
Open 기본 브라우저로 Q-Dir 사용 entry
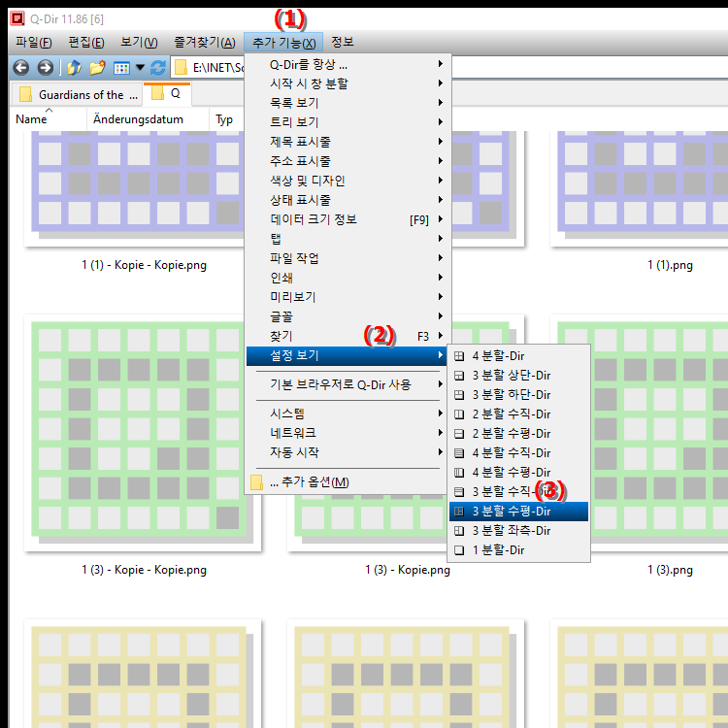pyautogui.click(x=347, y=384)
